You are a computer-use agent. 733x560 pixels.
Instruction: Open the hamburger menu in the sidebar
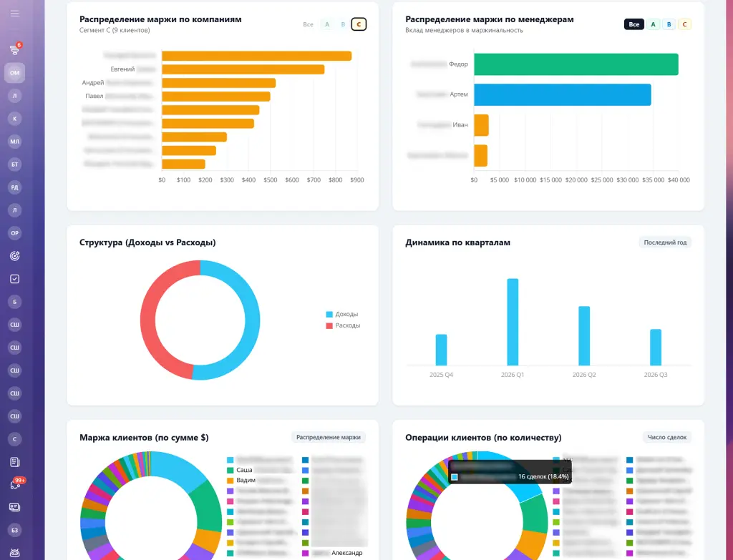click(x=14, y=14)
